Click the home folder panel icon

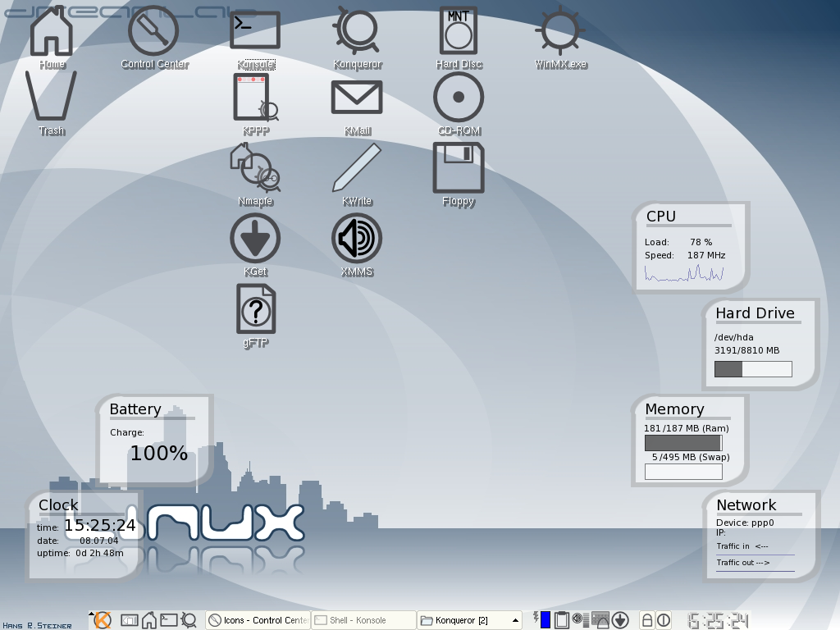point(149,620)
